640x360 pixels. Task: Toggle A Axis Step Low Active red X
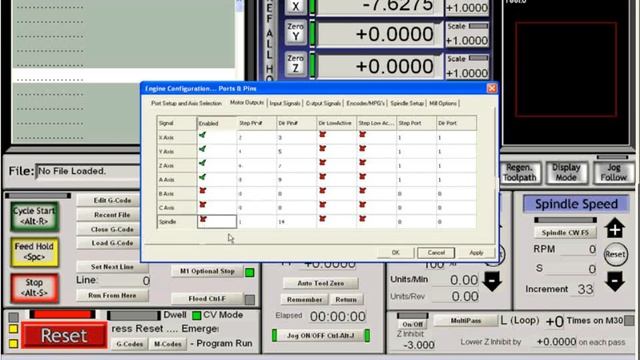click(362, 177)
